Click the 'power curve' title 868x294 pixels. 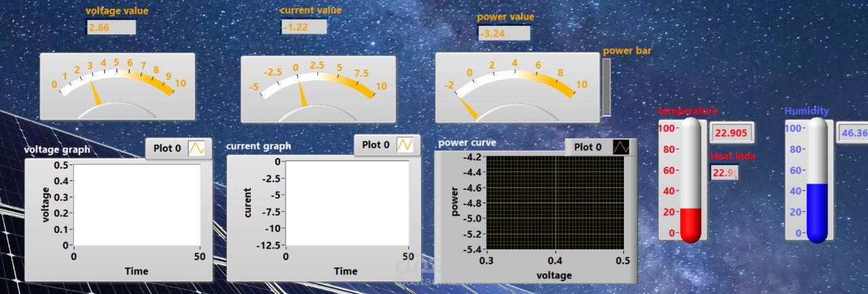[x=467, y=142]
